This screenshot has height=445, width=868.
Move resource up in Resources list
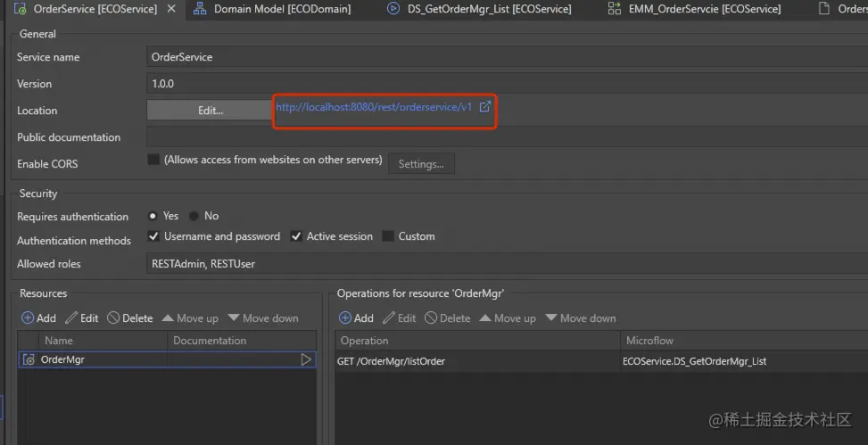pos(190,318)
